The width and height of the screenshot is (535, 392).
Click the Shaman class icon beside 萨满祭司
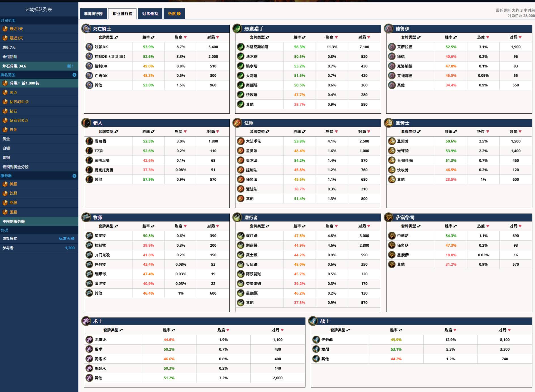(x=388, y=218)
